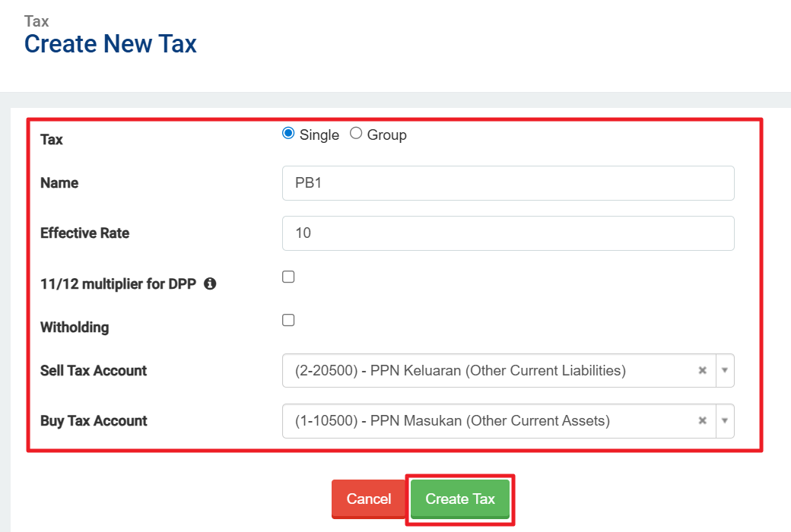Tick the Witholding checkbox

pos(288,321)
